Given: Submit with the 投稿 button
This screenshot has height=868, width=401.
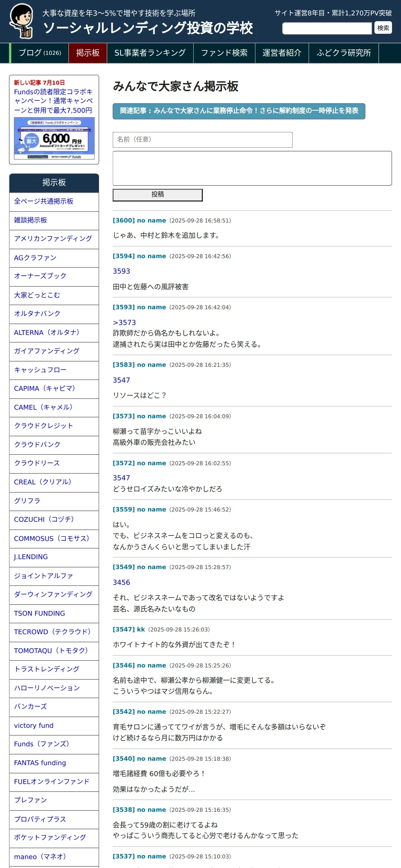Looking at the screenshot, I should pos(158,195).
